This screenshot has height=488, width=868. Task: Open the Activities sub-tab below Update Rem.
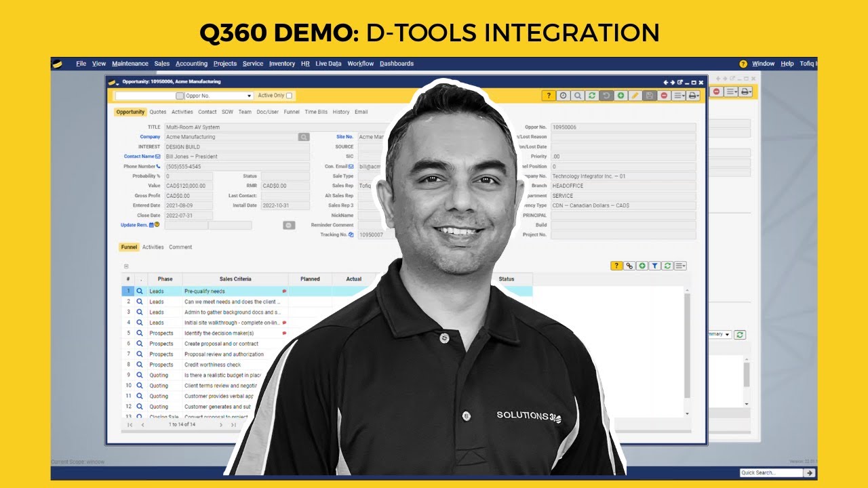pyautogui.click(x=153, y=247)
